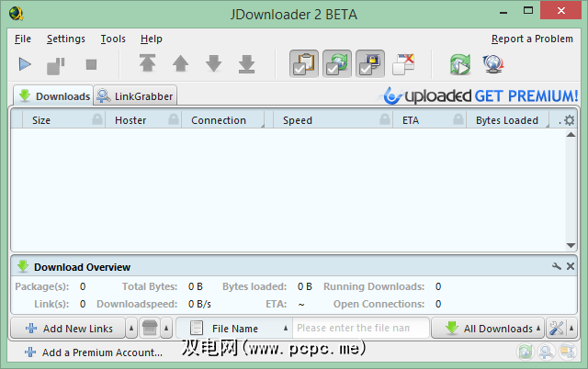Viewport: 588px width, 369px height.
Task: Click status bar reconnect icon
Action: pyautogui.click(x=525, y=352)
